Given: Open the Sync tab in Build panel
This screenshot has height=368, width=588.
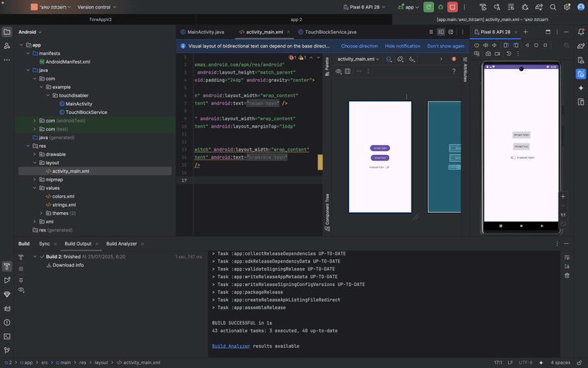Looking at the screenshot, I should (x=44, y=244).
